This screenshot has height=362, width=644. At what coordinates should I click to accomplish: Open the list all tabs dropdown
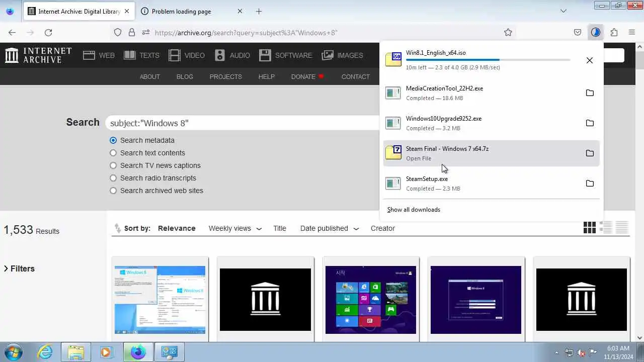pyautogui.click(x=563, y=11)
